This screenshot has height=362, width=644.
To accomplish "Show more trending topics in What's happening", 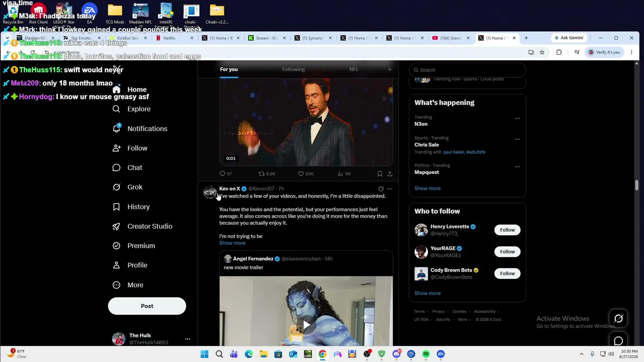I will point(428,189).
